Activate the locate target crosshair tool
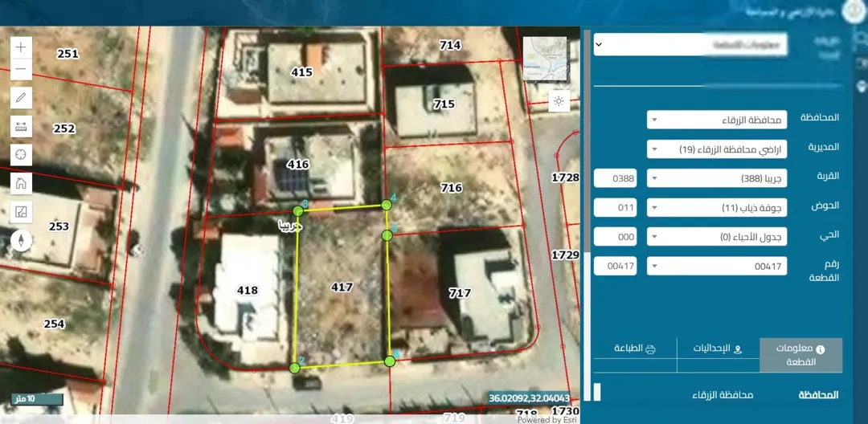 coord(21,154)
